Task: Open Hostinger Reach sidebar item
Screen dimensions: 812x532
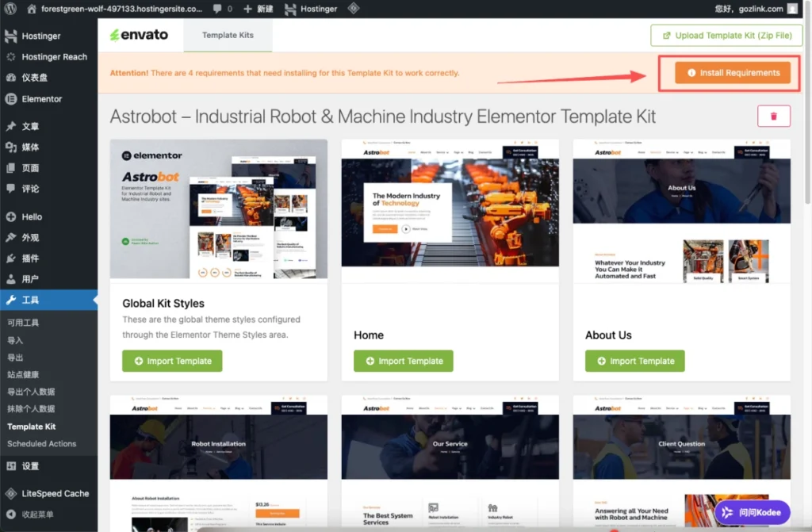Action: point(48,56)
